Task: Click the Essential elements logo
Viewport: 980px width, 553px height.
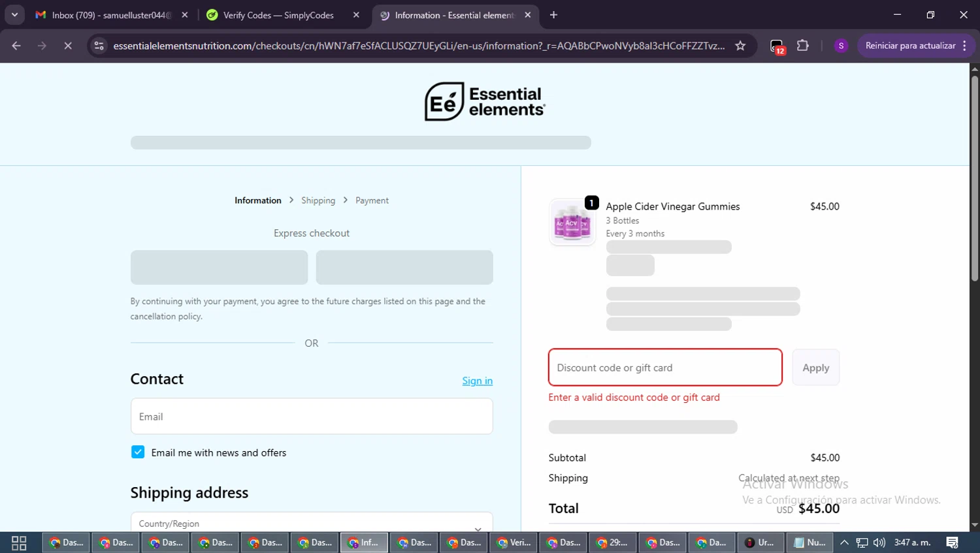Action: pyautogui.click(x=485, y=101)
